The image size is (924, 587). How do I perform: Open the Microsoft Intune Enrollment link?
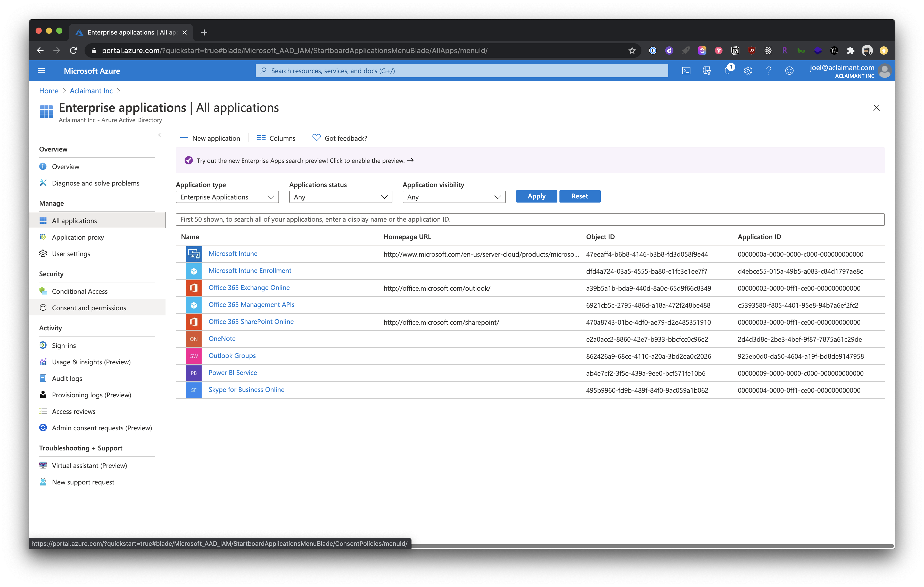[x=250, y=271]
